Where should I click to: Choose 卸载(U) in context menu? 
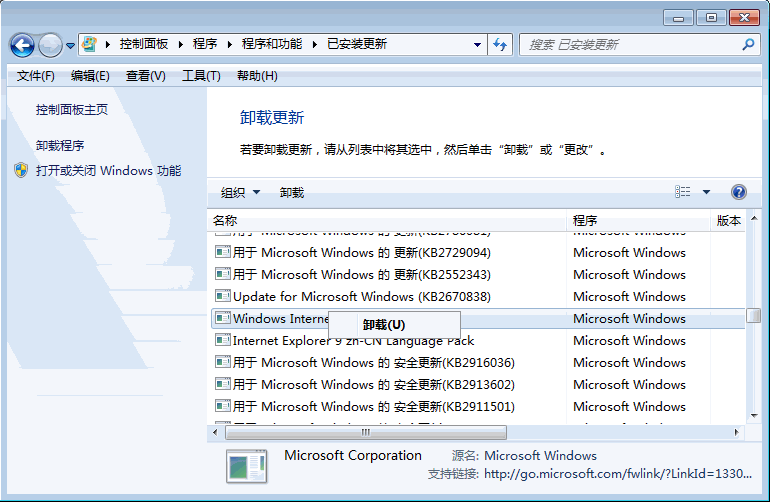394,325
